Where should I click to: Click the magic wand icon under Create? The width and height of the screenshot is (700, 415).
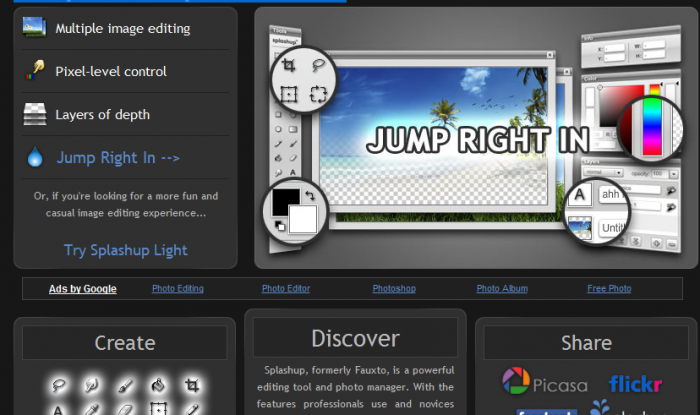coord(92,385)
